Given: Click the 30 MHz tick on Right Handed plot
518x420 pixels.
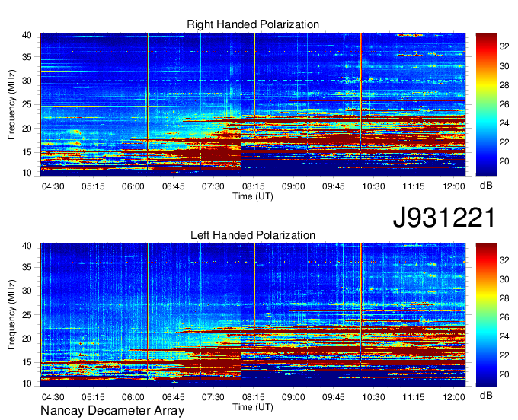Looking at the screenshot, I should 27,81.
